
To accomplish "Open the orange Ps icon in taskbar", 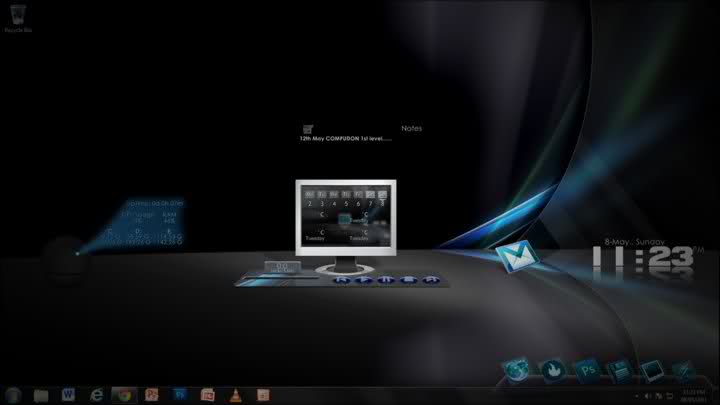I will (152, 395).
